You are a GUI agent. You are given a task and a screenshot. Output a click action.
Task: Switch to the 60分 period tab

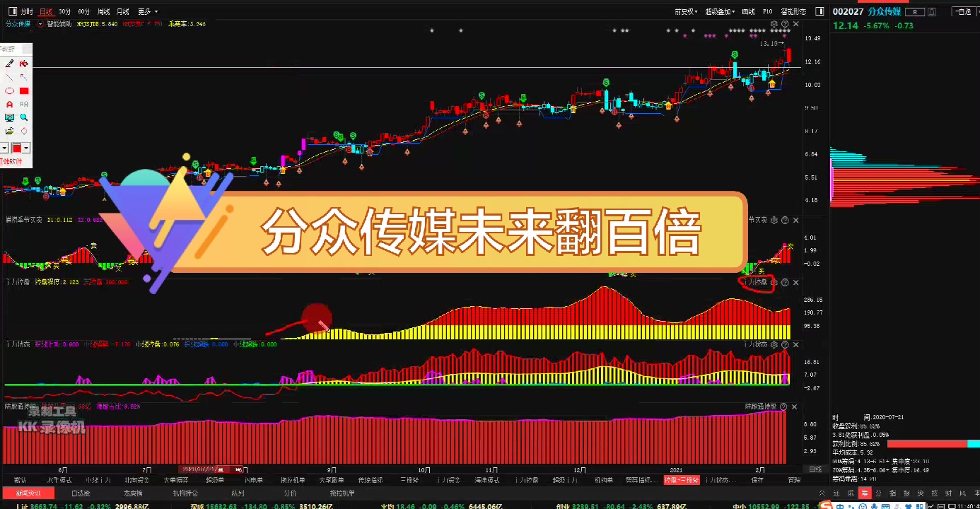click(84, 11)
